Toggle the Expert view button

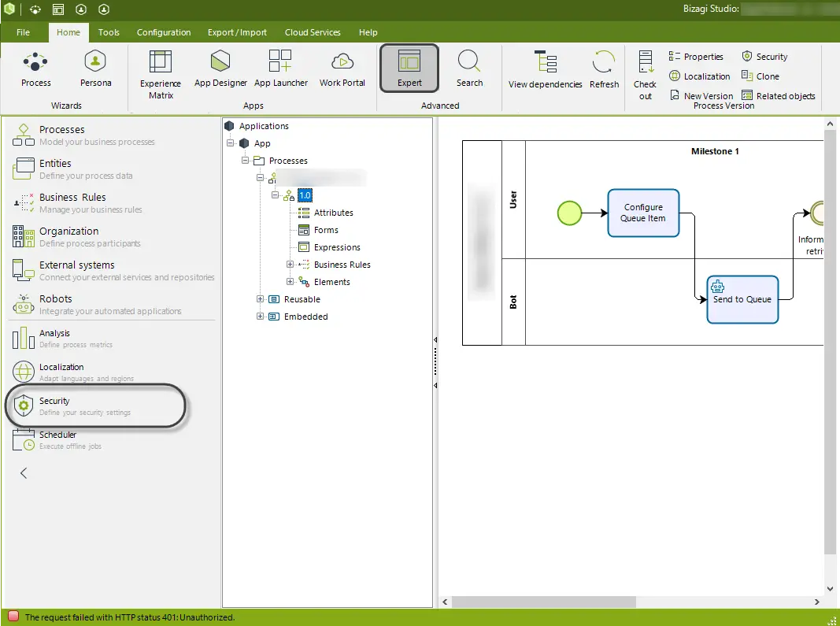[x=409, y=69]
